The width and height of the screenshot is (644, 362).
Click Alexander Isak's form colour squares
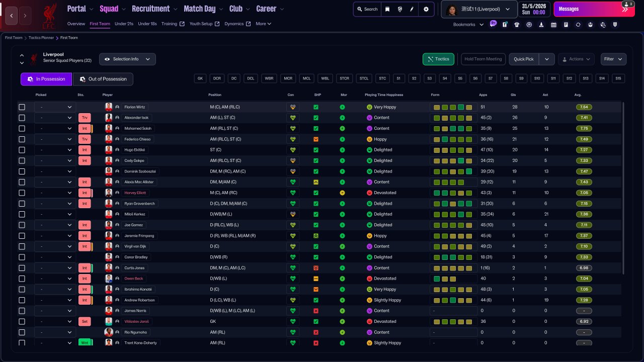pos(453,118)
